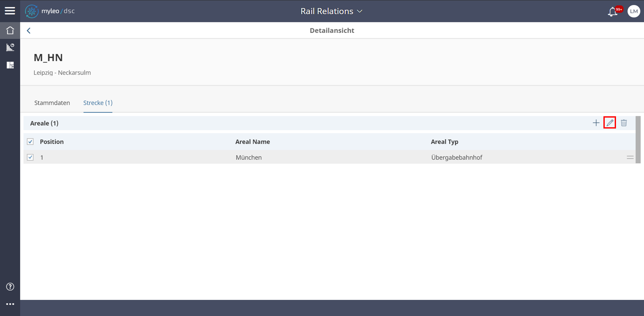The width and height of the screenshot is (644, 316).
Task: Click the vertical scrollbar of the Areale table
Action: pyautogui.click(x=638, y=140)
